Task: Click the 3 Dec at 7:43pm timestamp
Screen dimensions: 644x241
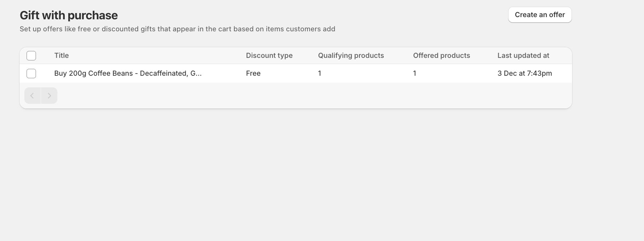Action: pos(524,74)
